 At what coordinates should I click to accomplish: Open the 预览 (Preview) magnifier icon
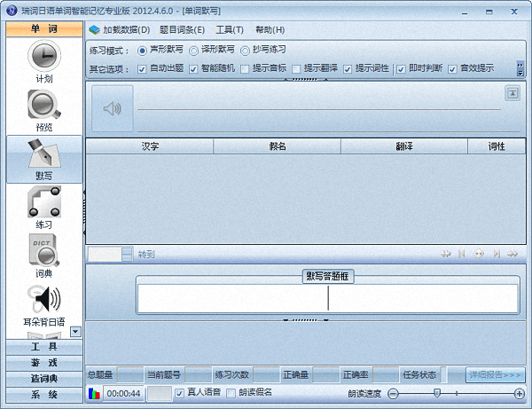click(43, 106)
